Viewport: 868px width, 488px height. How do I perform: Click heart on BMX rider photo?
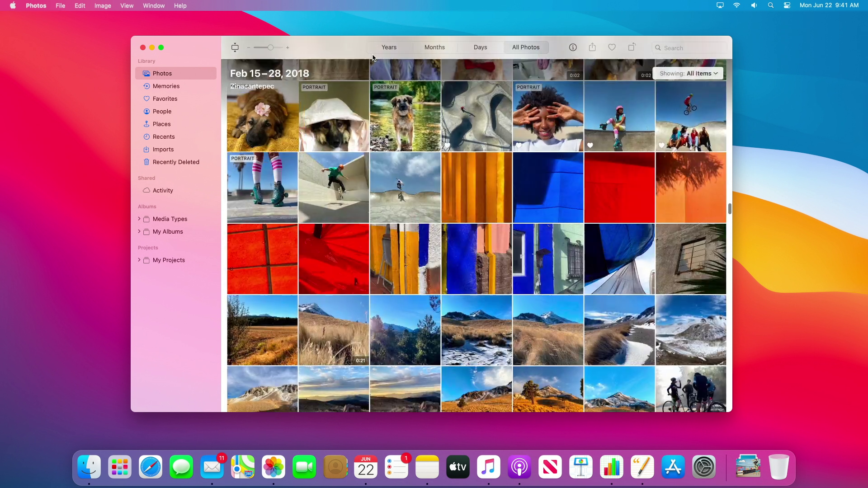pos(662,145)
